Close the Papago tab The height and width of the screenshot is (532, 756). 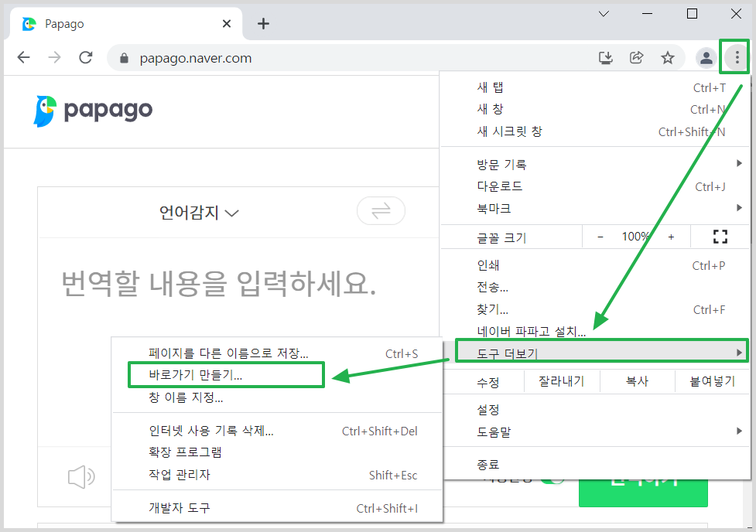[x=227, y=23]
